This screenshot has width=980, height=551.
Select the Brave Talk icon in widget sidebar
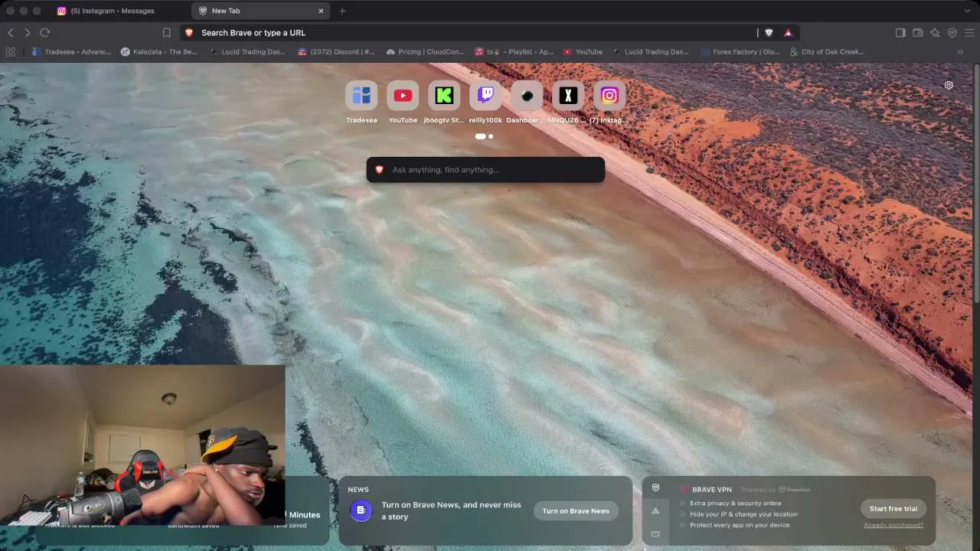(x=655, y=533)
